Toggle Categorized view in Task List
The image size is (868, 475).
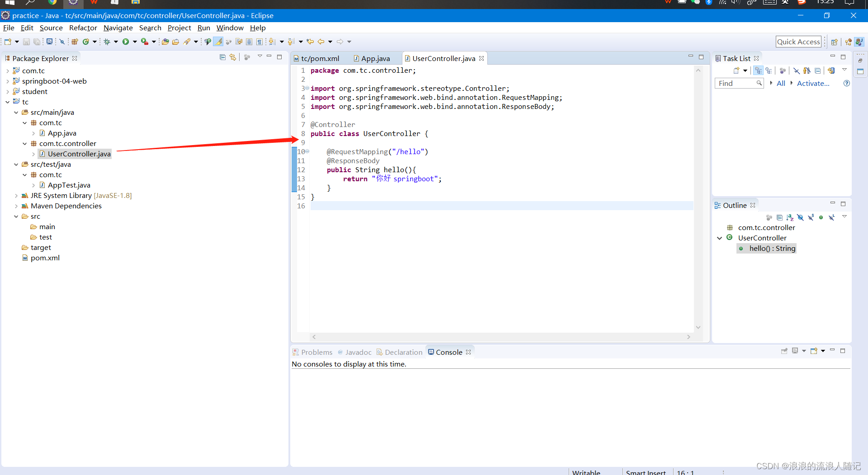click(758, 71)
